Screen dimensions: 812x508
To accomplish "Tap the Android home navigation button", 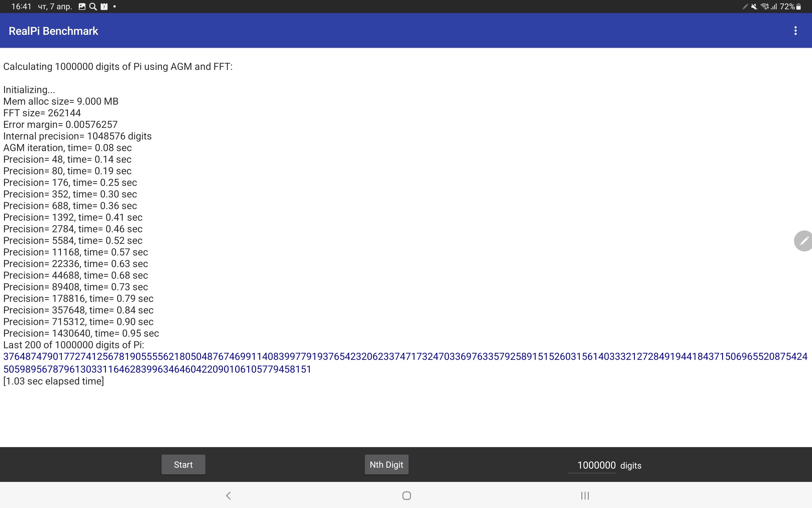I will coord(407,495).
